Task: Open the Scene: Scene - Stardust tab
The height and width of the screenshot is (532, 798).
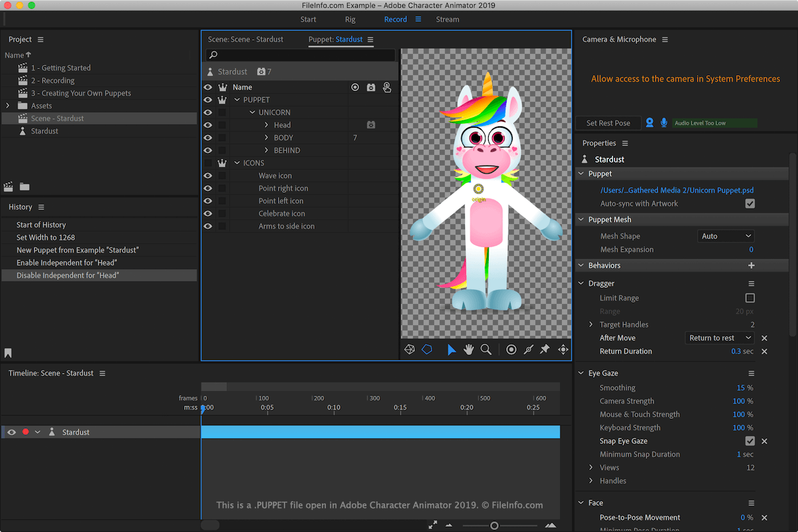Action: pos(245,39)
